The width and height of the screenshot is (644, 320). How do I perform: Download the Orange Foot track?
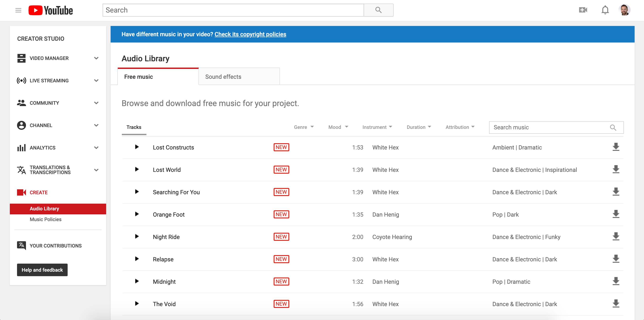click(616, 214)
